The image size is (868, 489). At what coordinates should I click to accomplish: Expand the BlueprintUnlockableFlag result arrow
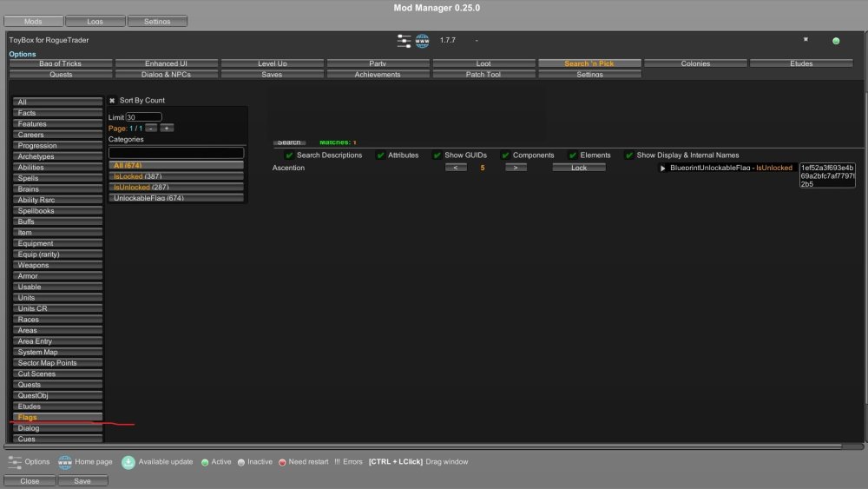663,168
